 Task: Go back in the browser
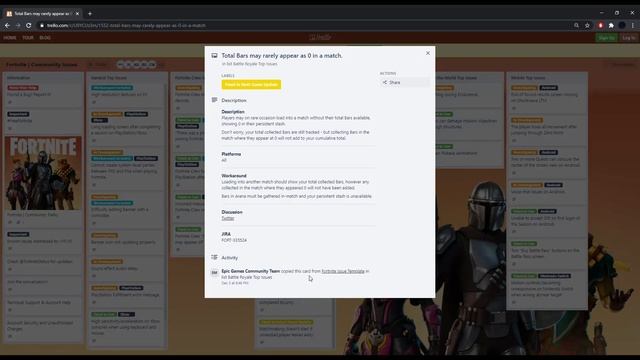click(x=7, y=25)
